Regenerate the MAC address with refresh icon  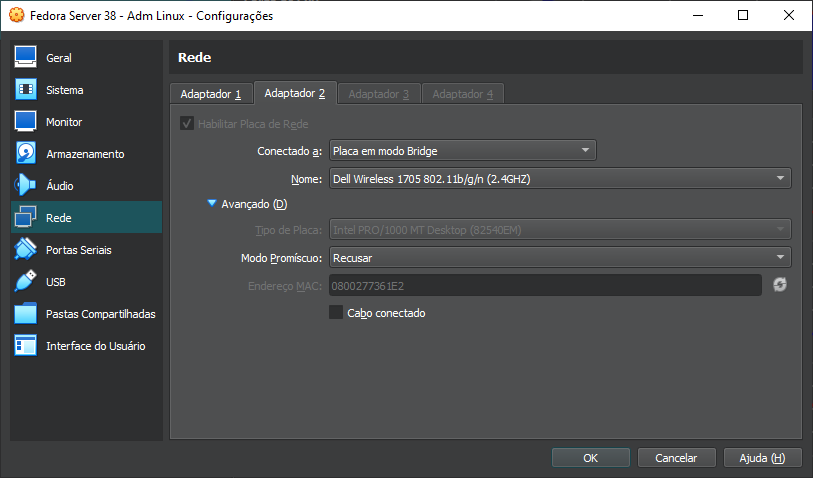pos(780,285)
